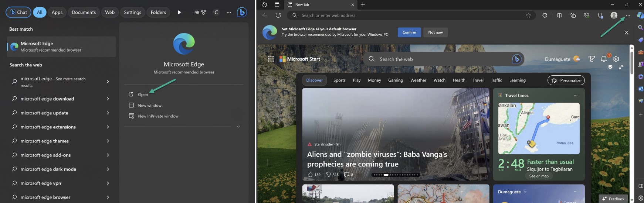Open the Collections icon in toolbar
The width and height of the screenshot is (644, 203).
pos(573,15)
